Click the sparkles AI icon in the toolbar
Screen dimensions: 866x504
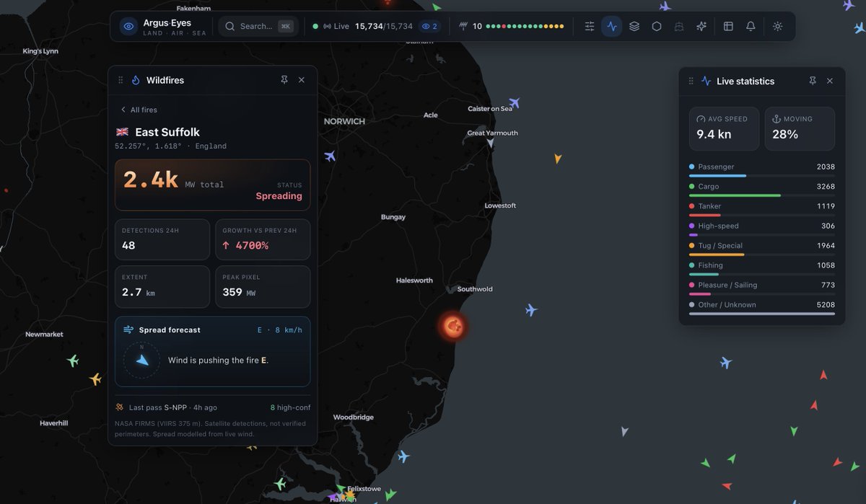pos(701,27)
